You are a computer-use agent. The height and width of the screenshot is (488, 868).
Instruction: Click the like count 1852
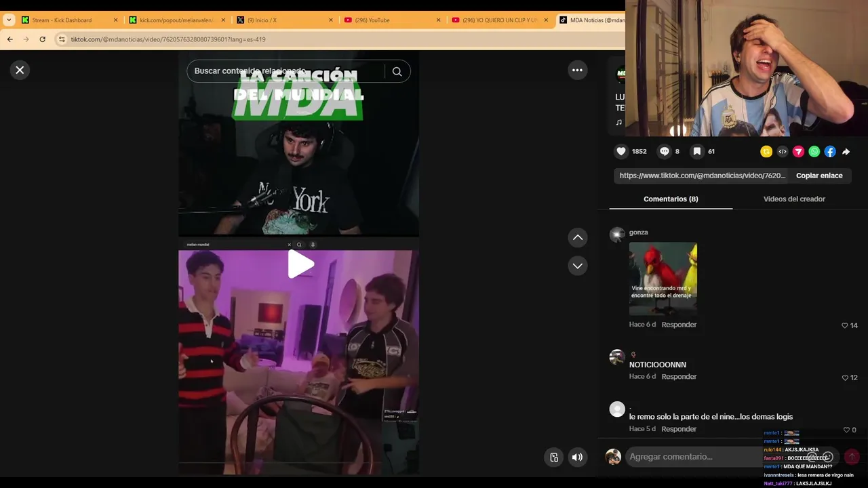[x=639, y=152]
